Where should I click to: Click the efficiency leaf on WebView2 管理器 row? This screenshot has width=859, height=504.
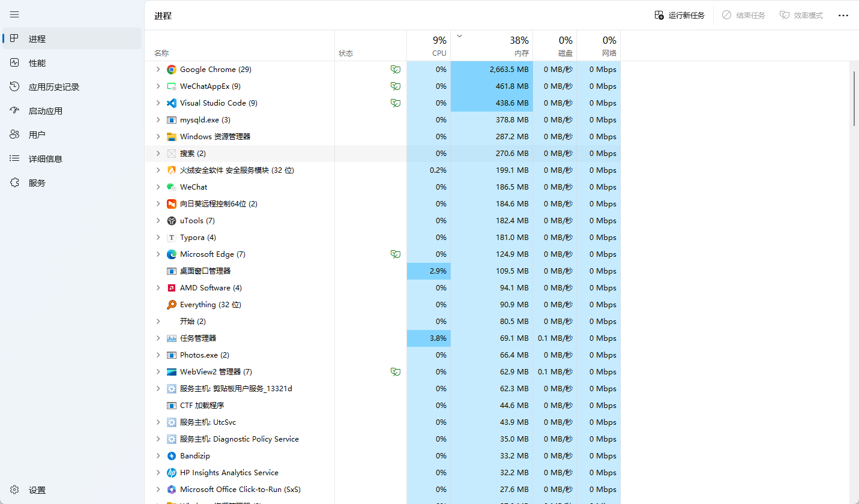395,372
